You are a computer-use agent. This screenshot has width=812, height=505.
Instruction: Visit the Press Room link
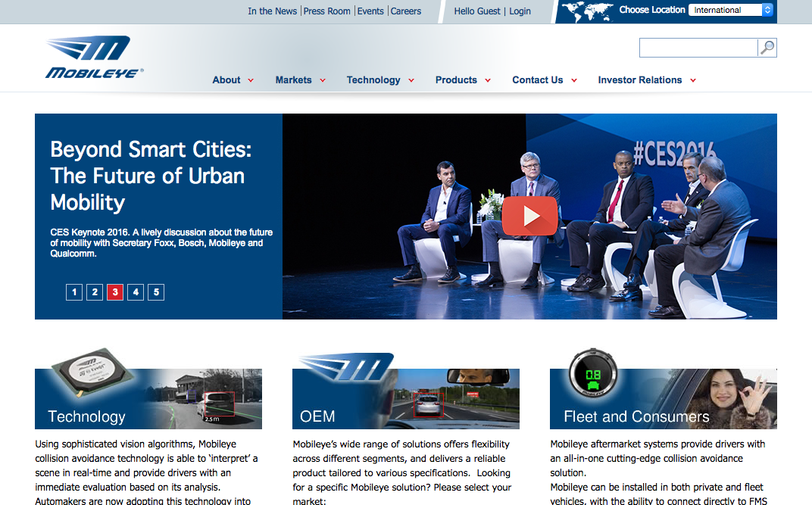point(326,11)
